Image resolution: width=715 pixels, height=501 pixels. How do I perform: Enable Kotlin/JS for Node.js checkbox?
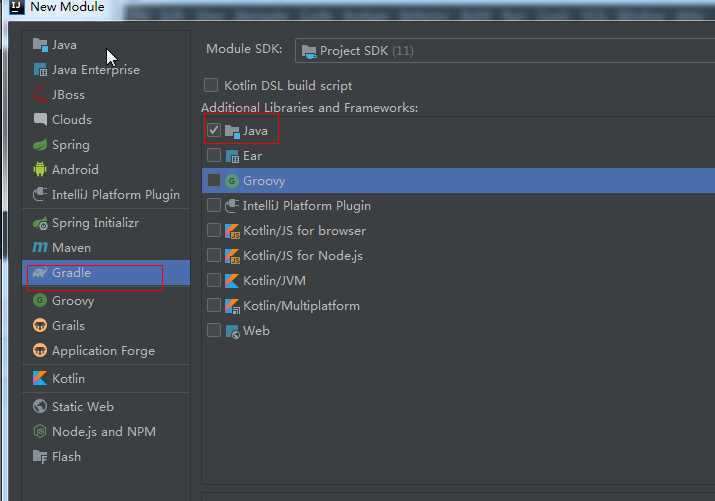coord(213,255)
